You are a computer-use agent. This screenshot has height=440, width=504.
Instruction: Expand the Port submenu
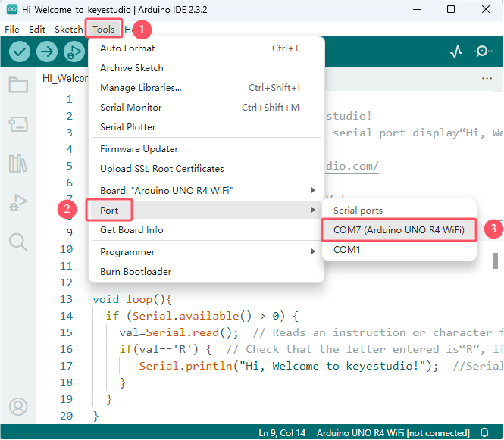(x=206, y=210)
